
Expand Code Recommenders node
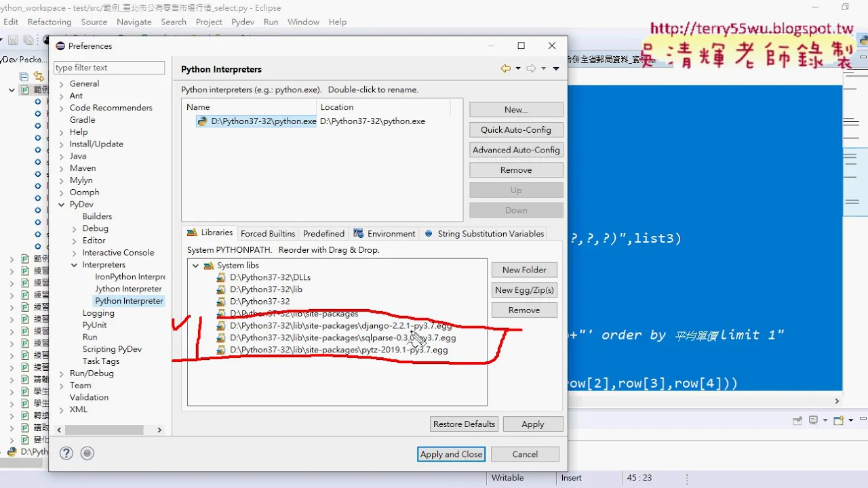62,108
